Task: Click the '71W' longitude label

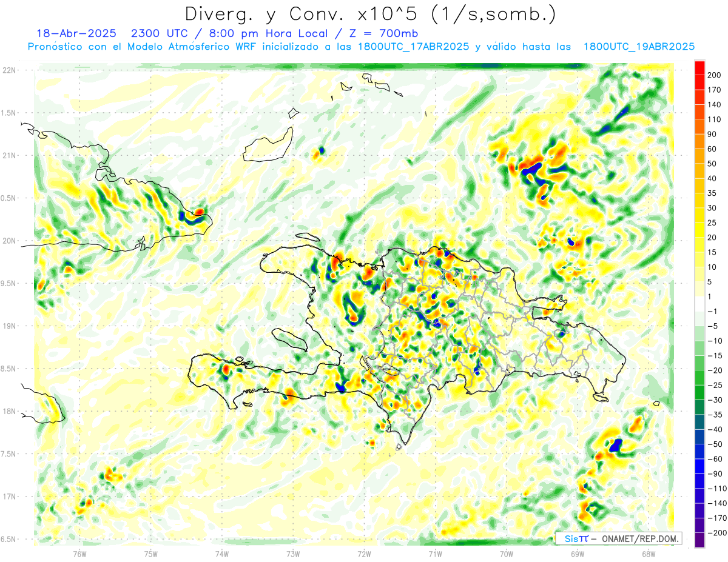Action: click(435, 554)
